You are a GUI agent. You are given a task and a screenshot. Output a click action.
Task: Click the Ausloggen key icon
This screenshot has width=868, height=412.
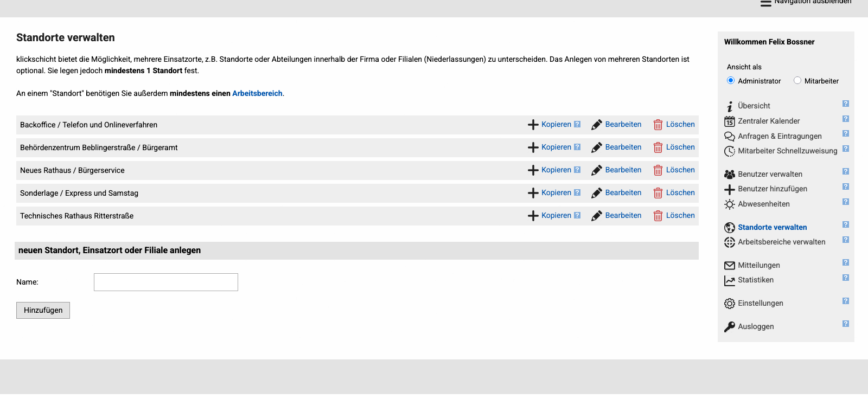click(730, 327)
